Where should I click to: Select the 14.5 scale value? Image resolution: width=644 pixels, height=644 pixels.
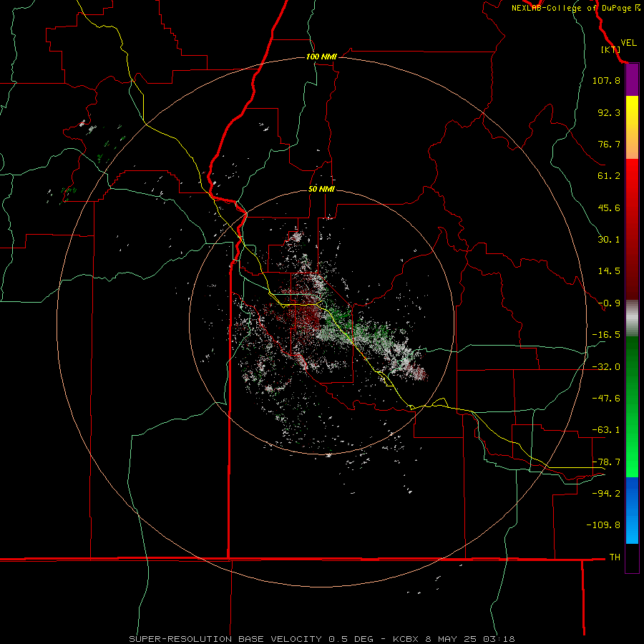coord(609,271)
